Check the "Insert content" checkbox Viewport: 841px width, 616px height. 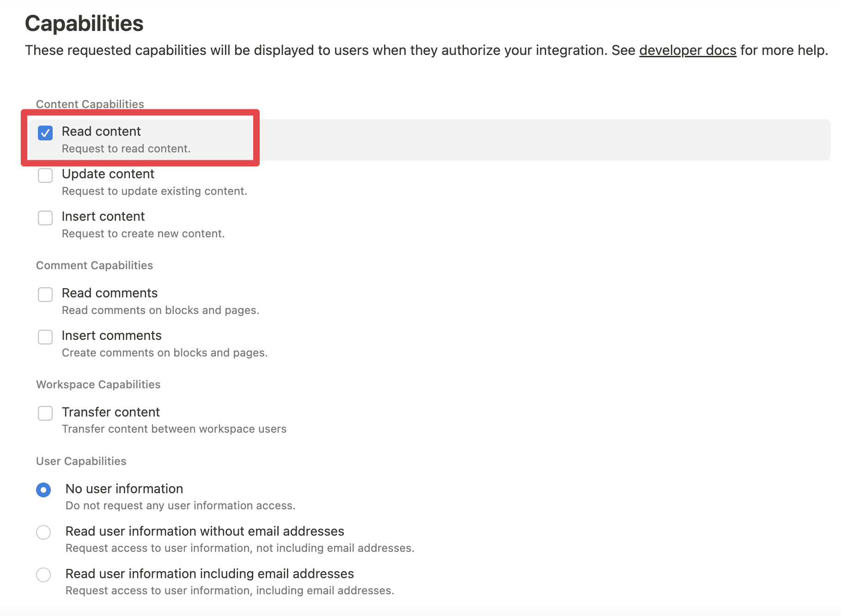[45, 218]
